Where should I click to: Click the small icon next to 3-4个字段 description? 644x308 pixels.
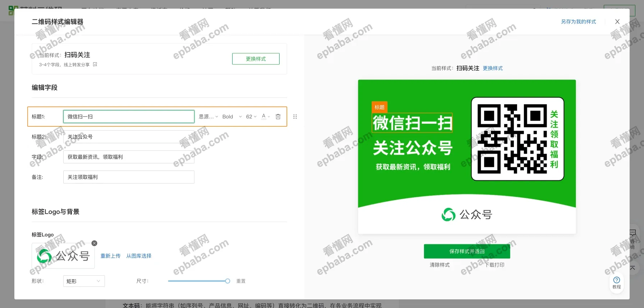[x=95, y=64]
